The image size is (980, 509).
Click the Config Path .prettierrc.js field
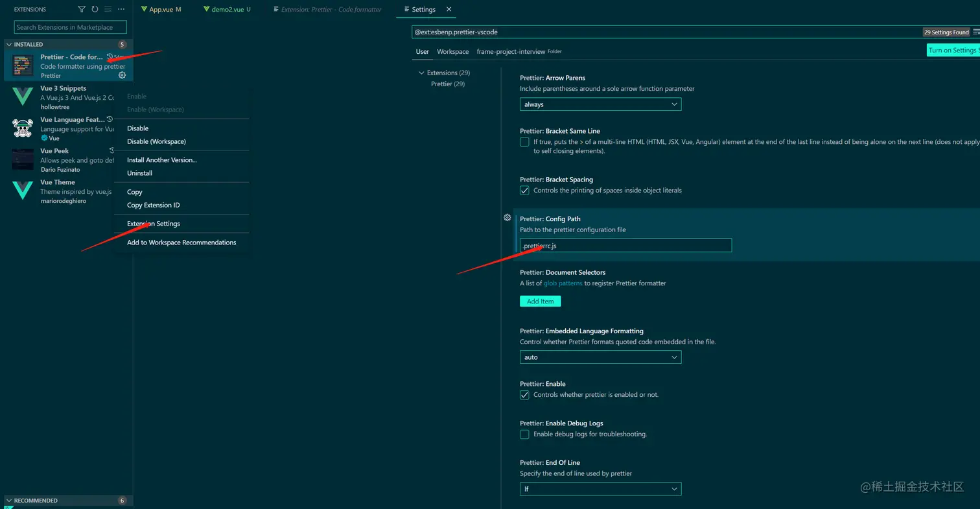pos(625,245)
